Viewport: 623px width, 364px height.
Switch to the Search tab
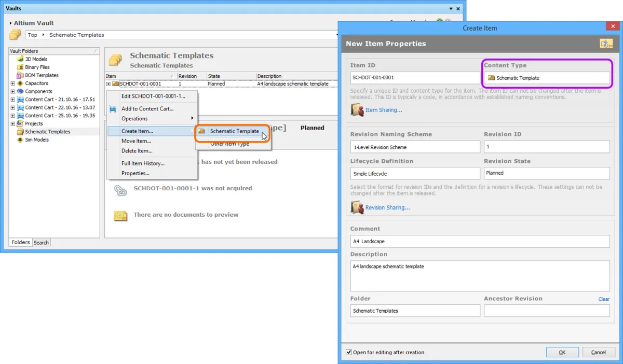41,243
